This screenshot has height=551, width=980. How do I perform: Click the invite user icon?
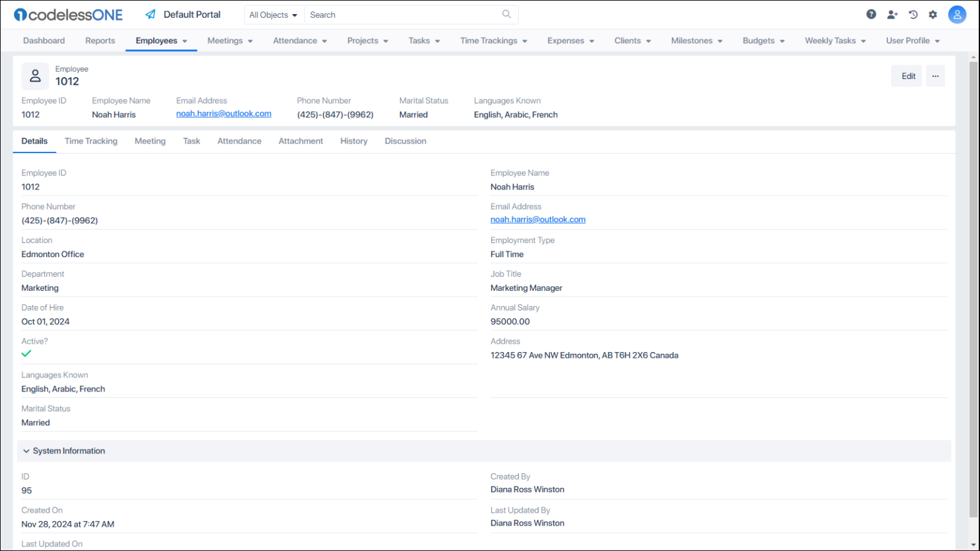click(892, 13)
